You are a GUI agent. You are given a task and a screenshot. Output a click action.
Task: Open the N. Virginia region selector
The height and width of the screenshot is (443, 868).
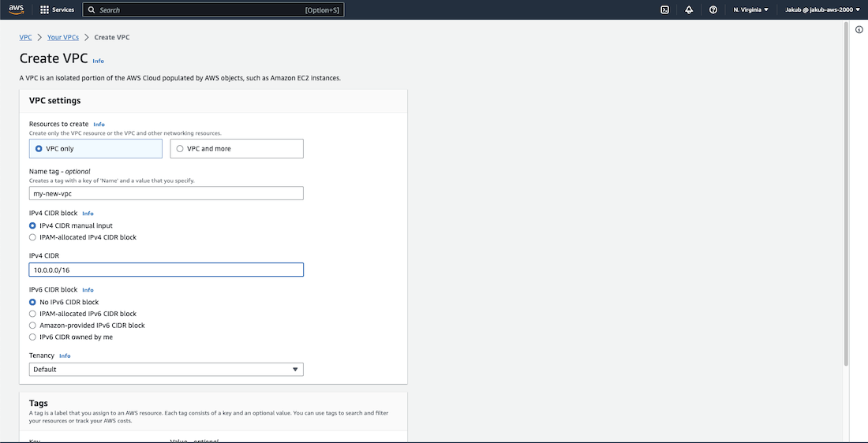pyautogui.click(x=750, y=9)
